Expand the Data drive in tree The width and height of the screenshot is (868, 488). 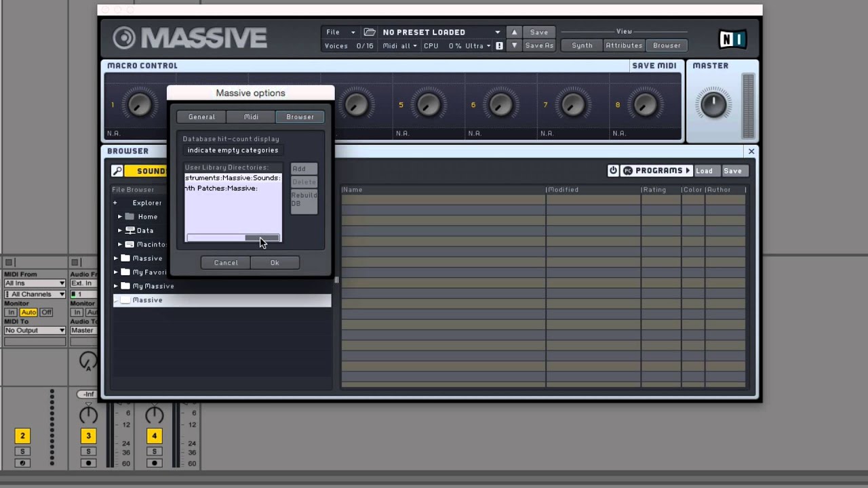pyautogui.click(x=120, y=230)
